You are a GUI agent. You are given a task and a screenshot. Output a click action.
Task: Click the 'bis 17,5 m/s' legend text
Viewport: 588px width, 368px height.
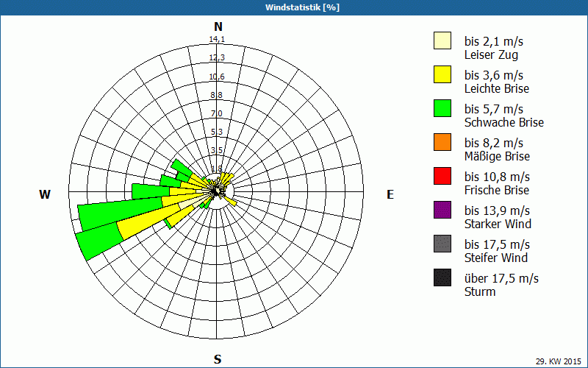point(497,244)
